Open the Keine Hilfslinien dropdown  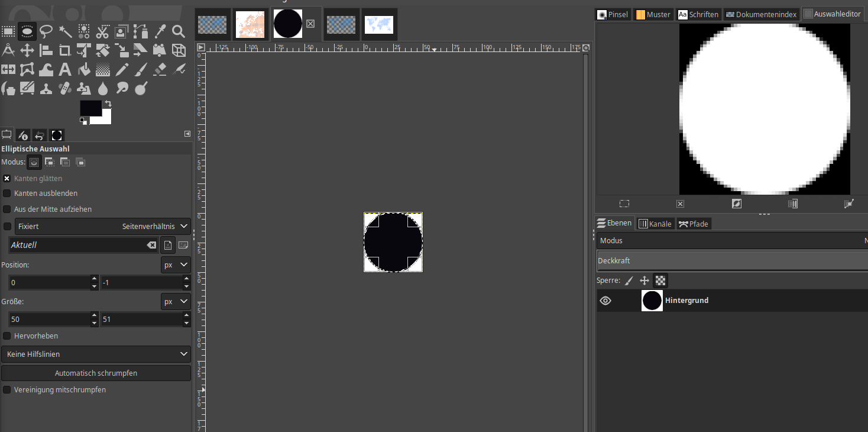(96, 354)
